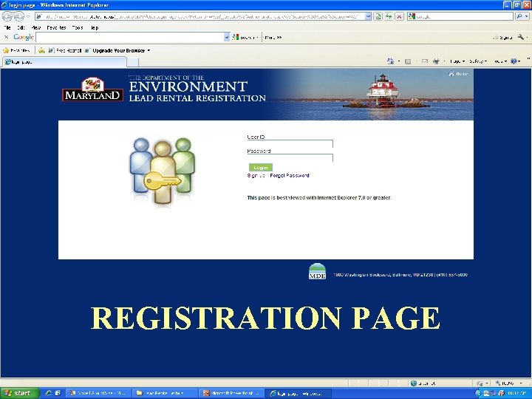Open a new blank tab
This screenshot has height=399, width=532.
133,62
